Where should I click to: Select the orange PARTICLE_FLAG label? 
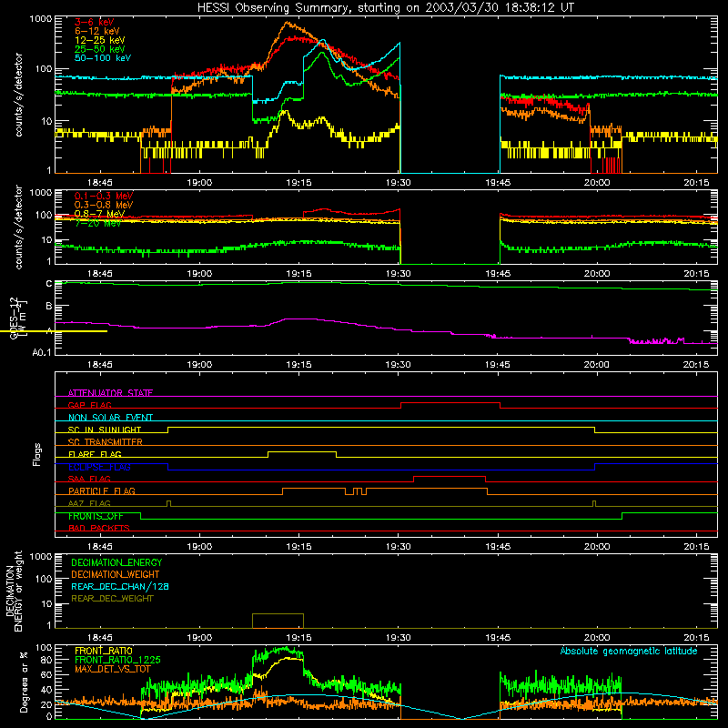coord(102,490)
